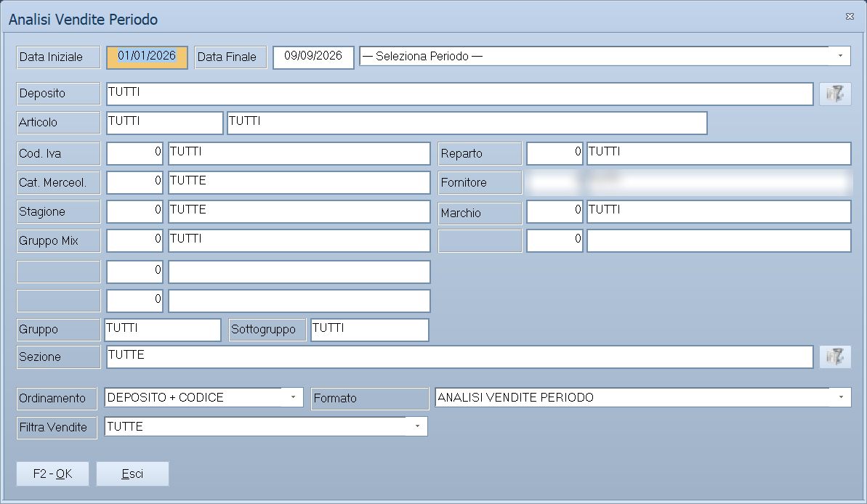867x504 pixels.
Task: Click the Articolo code field
Action: [165, 123]
